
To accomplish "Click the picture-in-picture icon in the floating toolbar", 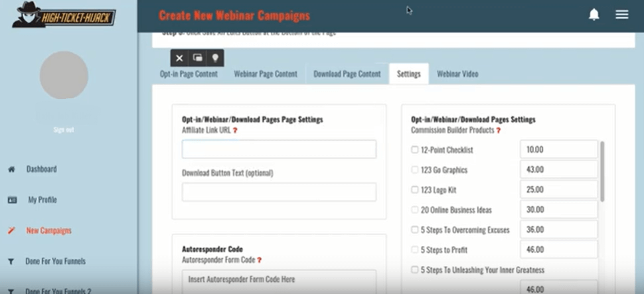I will pyautogui.click(x=198, y=58).
